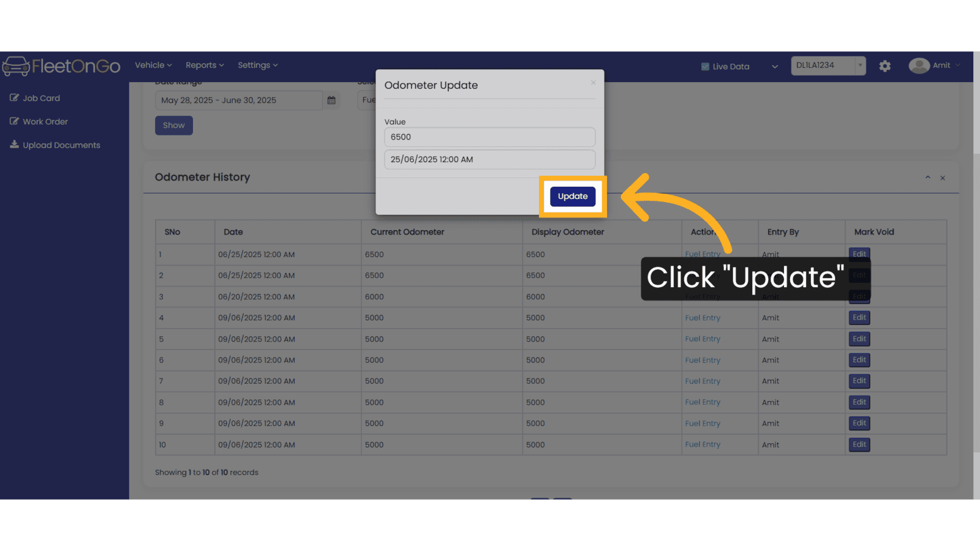Open the settings gear icon
The image size is (980, 551).
[x=884, y=66]
